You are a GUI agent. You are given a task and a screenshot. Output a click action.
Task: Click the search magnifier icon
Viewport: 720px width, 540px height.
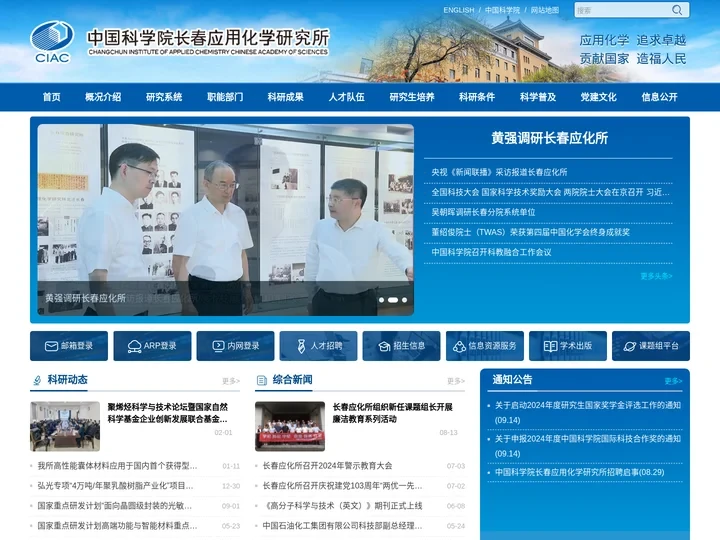pos(677,10)
